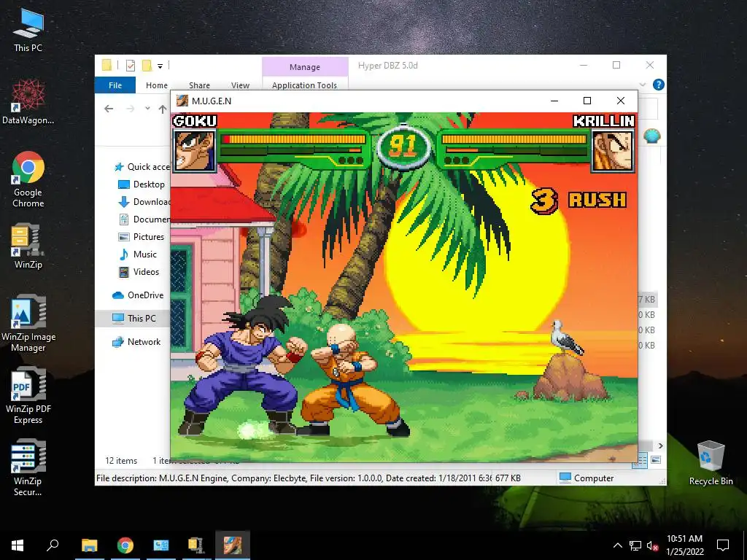Select This PC in navigation pane

click(134, 318)
